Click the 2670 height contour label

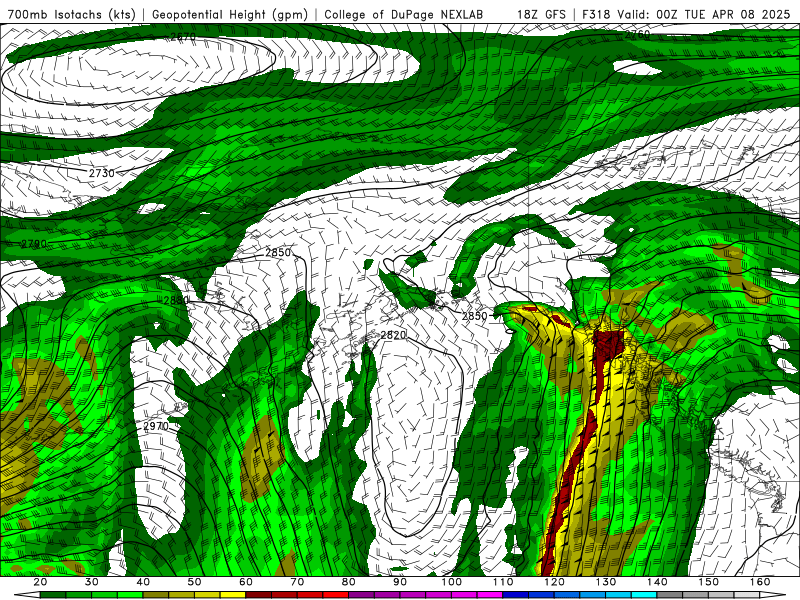[183, 37]
